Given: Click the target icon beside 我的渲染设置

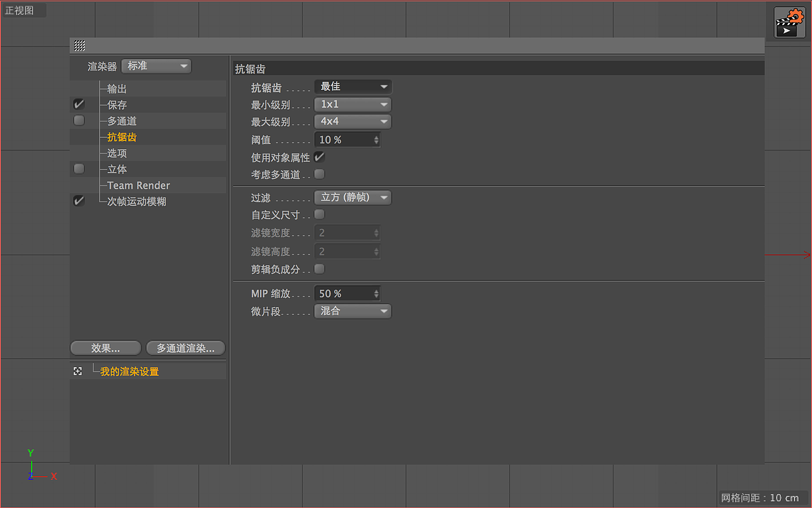Looking at the screenshot, I should [x=78, y=371].
